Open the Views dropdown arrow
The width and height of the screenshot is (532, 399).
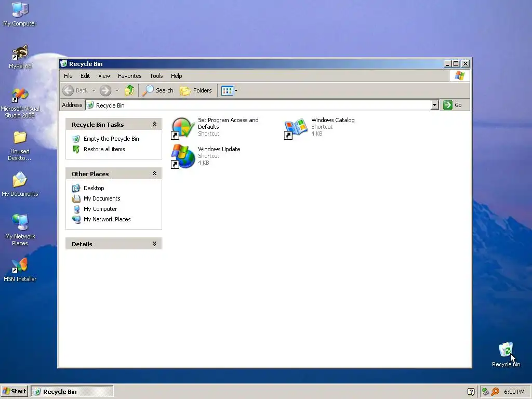click(x=236, y=90)
